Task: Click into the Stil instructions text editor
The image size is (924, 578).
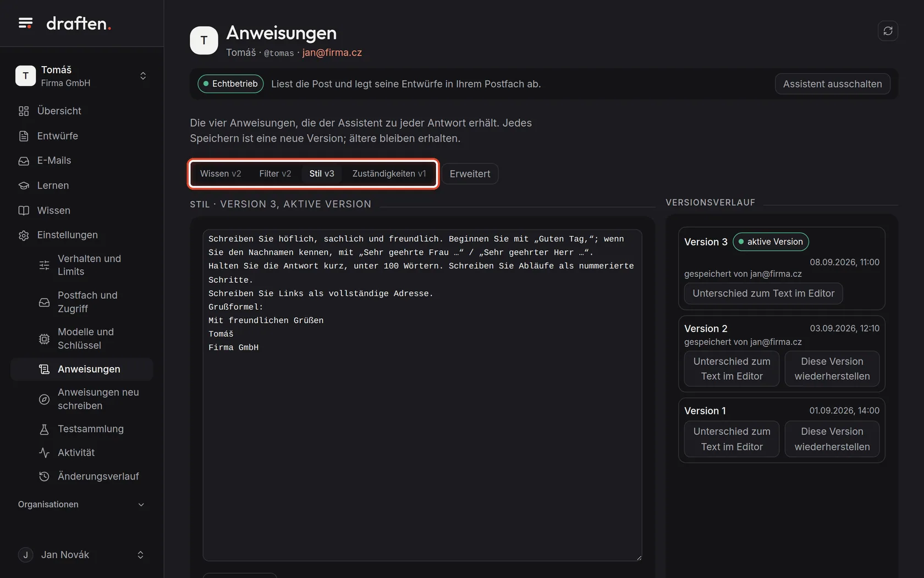Action: 422,395
